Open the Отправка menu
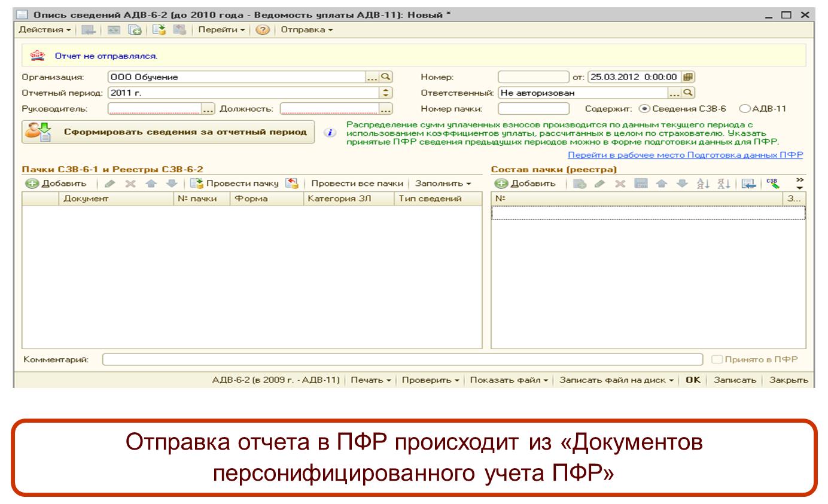828x504 pixels. (307, 30)
